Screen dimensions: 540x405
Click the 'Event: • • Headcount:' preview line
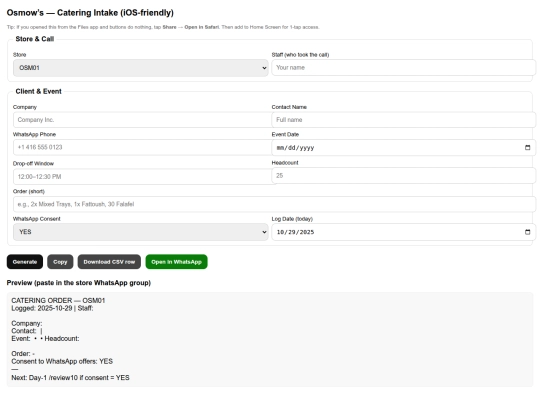tap(45, 339)
